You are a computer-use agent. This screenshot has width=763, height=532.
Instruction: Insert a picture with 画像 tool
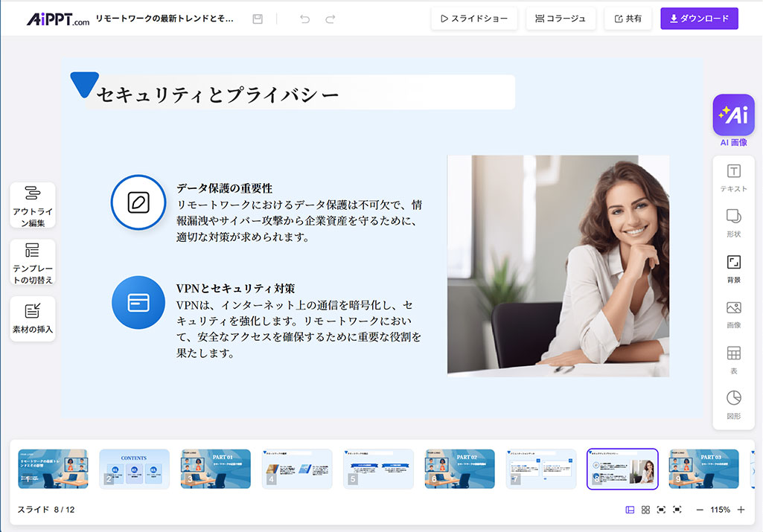(x=733, y=314)
